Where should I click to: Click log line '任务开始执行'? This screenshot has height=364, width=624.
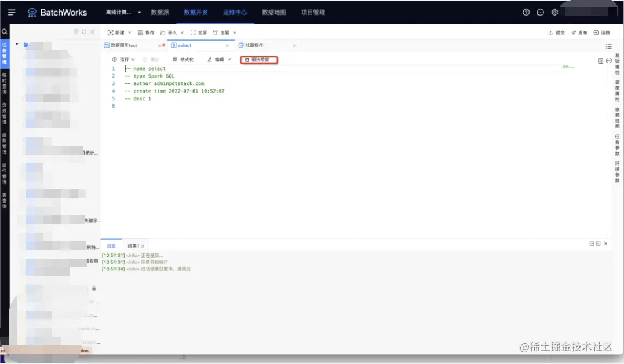155,262
